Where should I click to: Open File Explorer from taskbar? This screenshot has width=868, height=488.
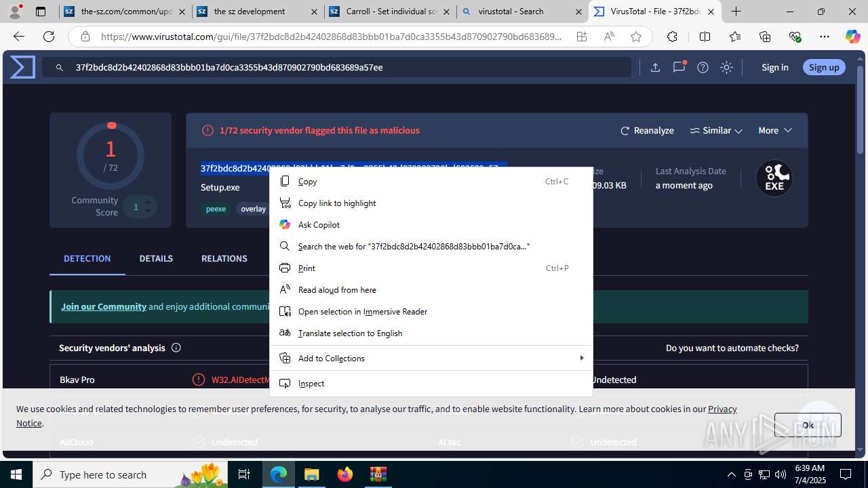click(x=311, y=474)
